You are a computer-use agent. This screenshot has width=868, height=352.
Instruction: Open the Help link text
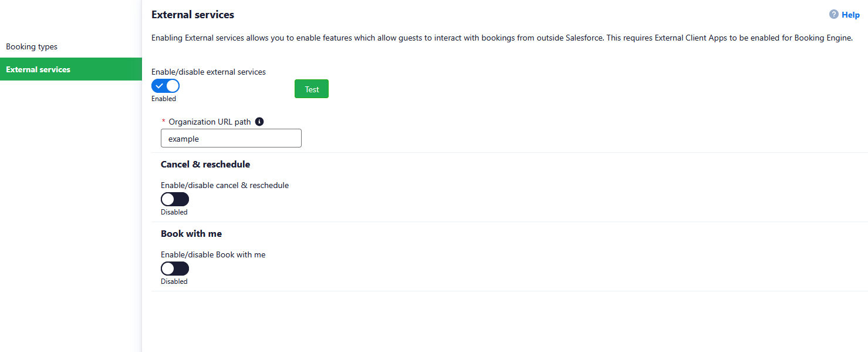click(850, 15)
